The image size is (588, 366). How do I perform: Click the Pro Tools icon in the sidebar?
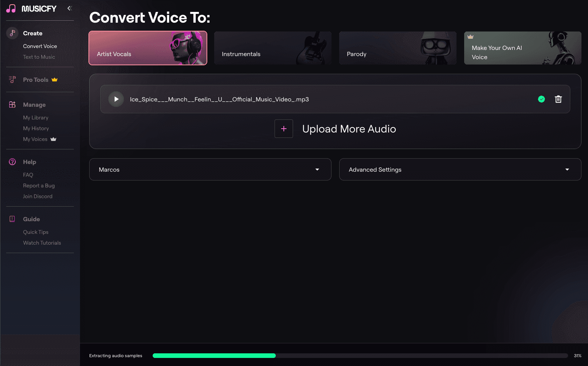click(12, 79)
